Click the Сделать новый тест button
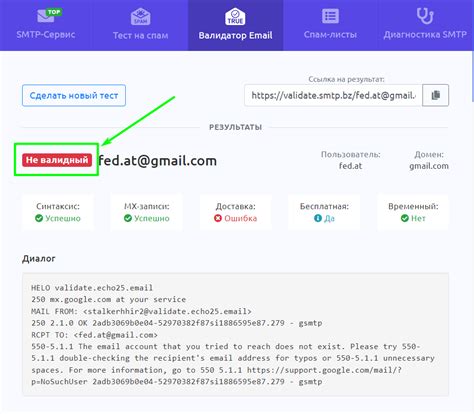 74,96
